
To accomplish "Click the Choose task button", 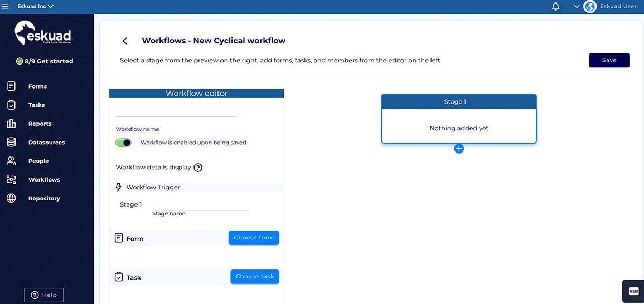I will tap(255, 277).
